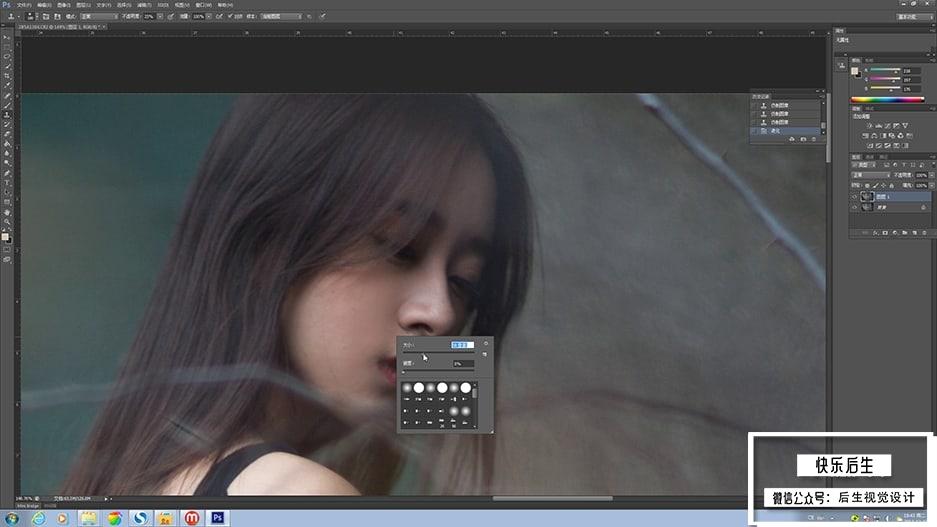Click the brush size slider in popup
Image resolution: width=937 pixels, height=527 pixels.
439,353
